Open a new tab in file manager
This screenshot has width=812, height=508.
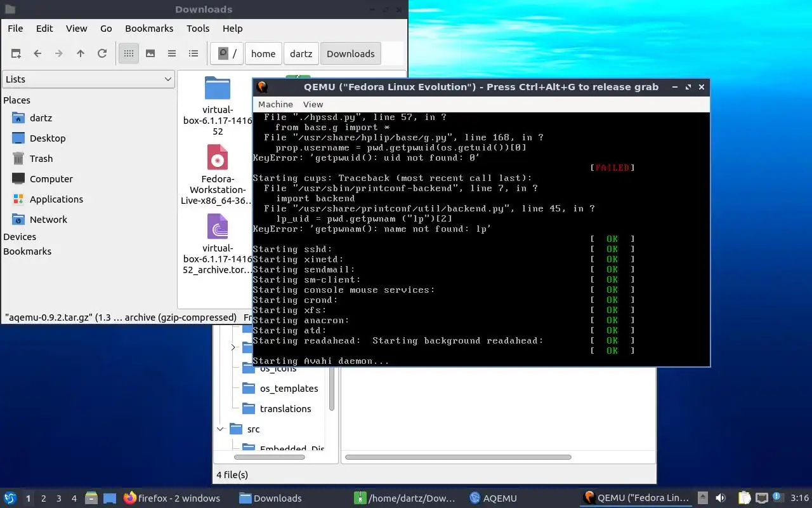point(16,54)
